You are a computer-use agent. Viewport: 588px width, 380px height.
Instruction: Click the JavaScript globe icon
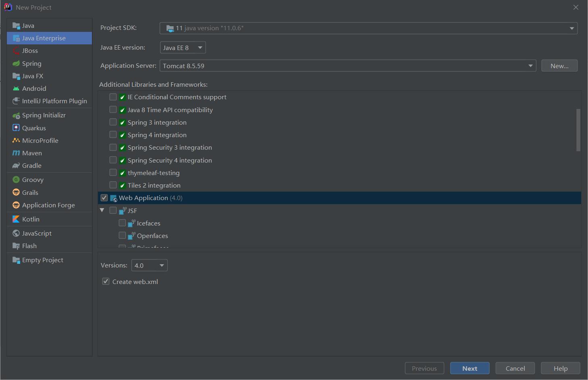click(x=16, y=233)
